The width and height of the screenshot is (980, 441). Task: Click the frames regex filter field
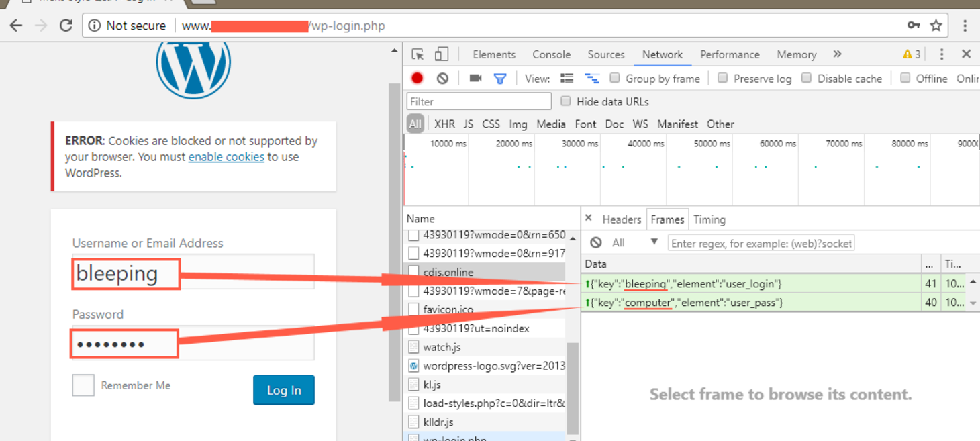click(761, 243)
